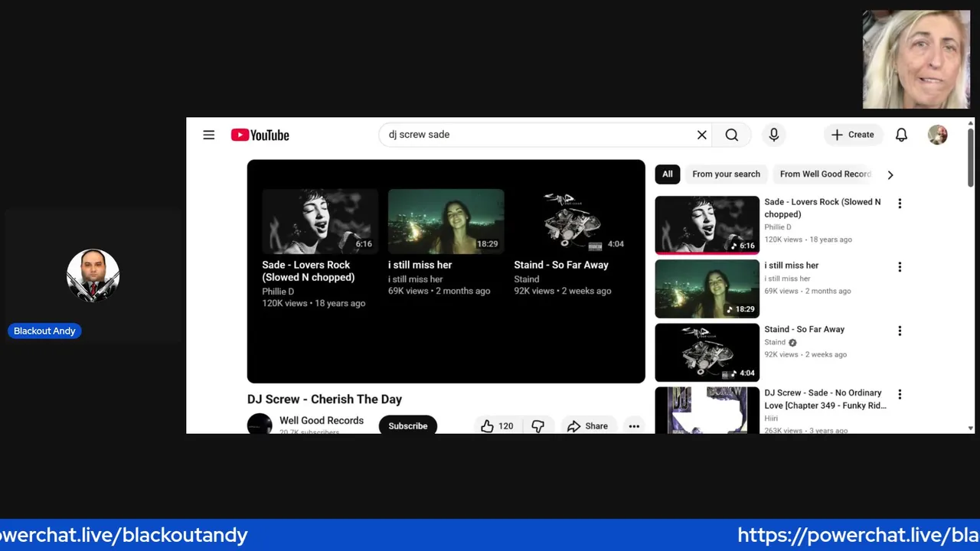Click endscreen Sade - Lovers Rock thumbnail in player
Screen dimensions: 980x551
coord(320,221)
